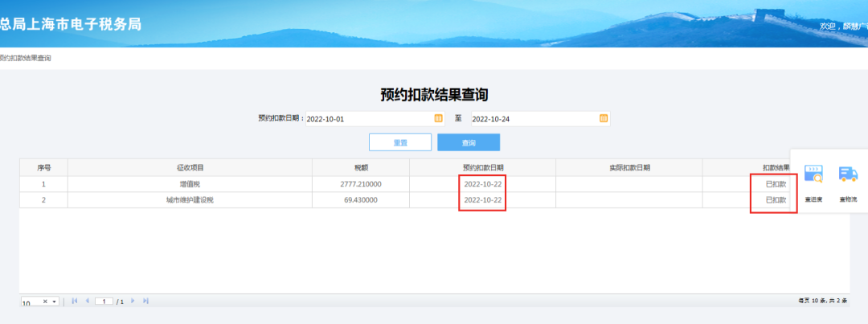868x324 pixels.
Task: Clear the page size value with the x
Action: 45,301
